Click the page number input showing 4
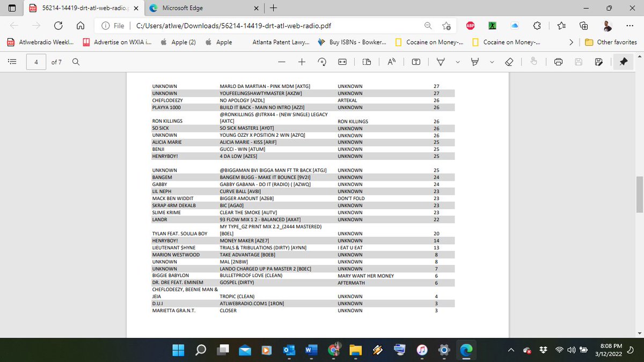Image resolution: width=644 pixels, height=362 pixels. [36, 62]
